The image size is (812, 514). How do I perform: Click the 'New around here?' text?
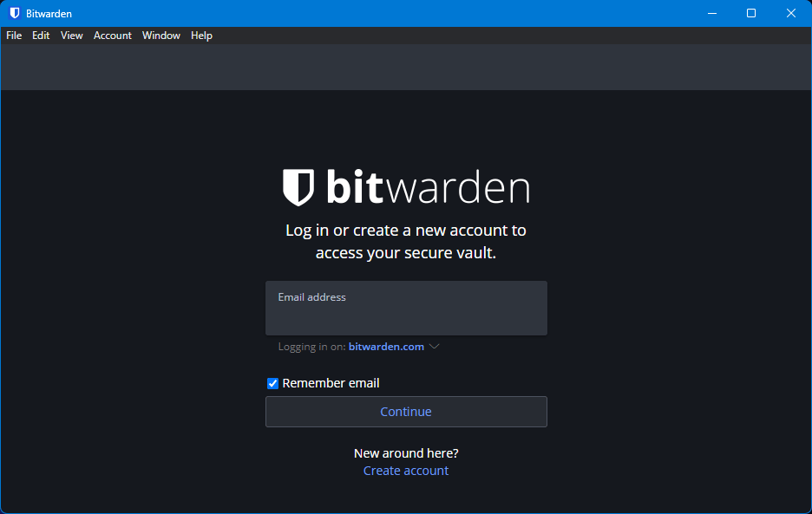tap(405, 452)
